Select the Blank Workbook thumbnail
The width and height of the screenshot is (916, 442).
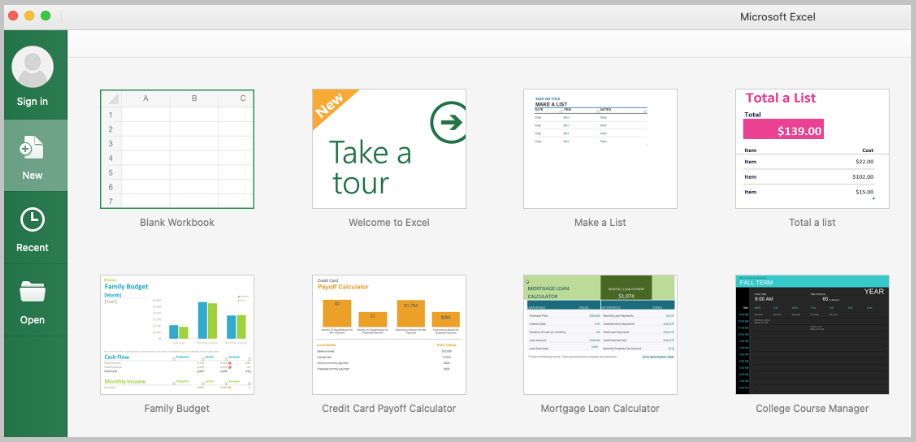[177, 149]
